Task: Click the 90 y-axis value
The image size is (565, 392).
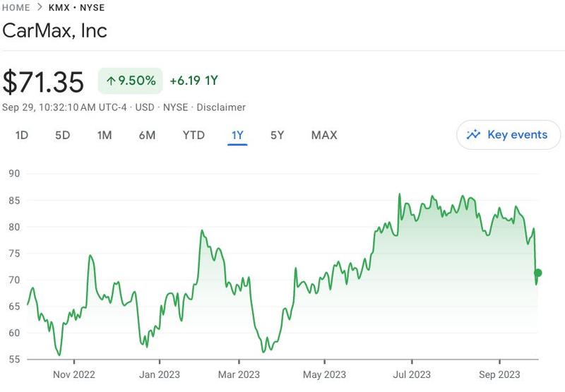Action: pyautogui.click(x=14, y=174)
